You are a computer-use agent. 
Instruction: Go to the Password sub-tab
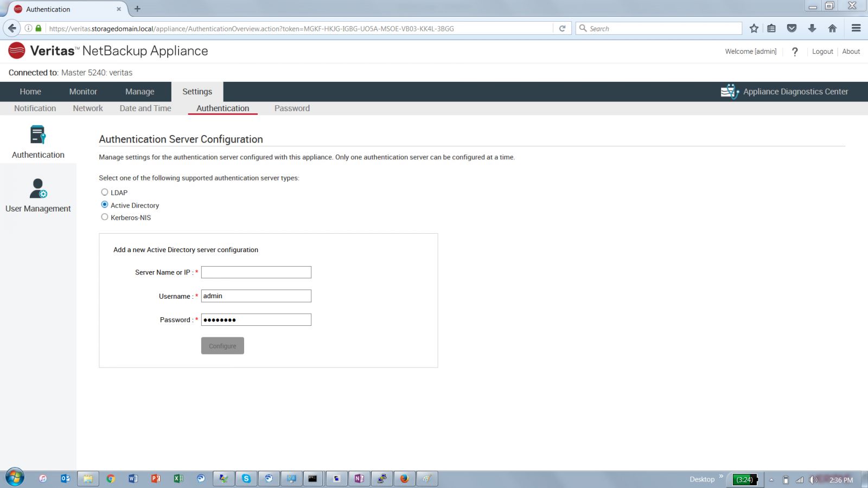(x=292, y=108)
